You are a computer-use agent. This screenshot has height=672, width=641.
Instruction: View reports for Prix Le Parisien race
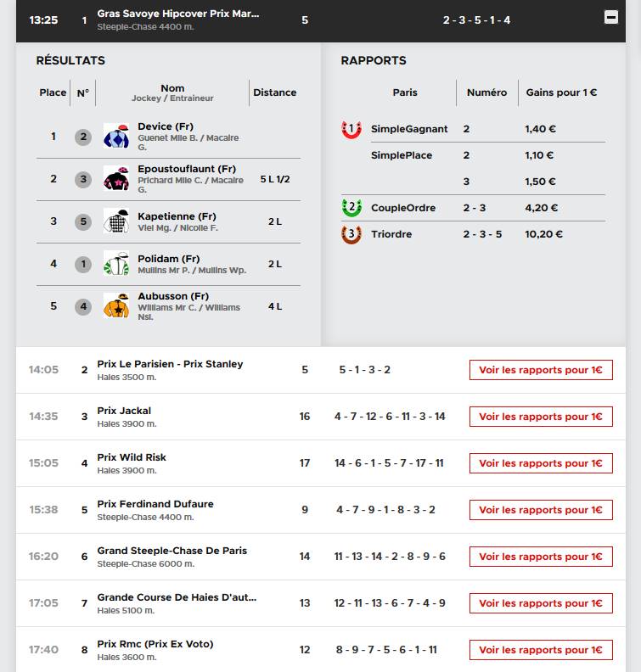pyautogui.click(x=541, y=370)
